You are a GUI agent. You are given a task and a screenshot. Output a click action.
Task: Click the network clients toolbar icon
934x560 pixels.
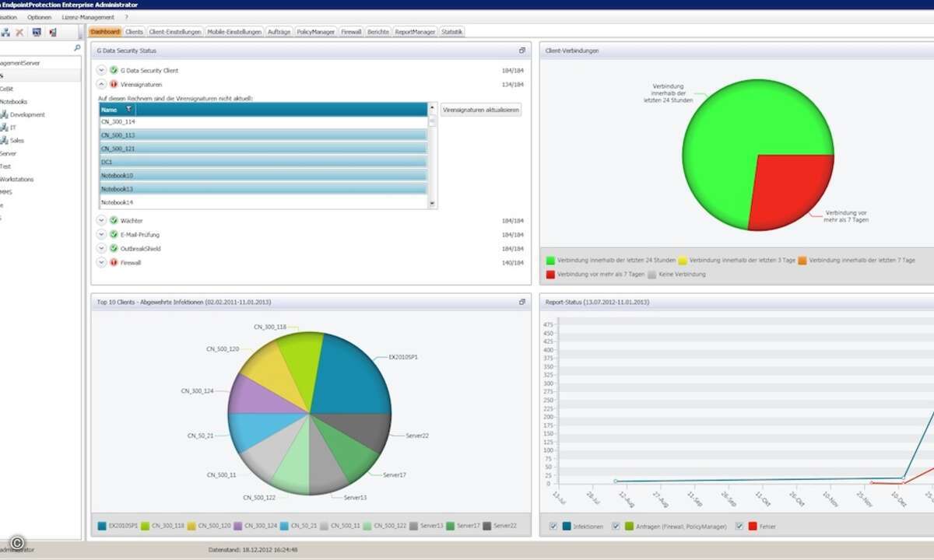pyautogui.click(x=5, y=32)
